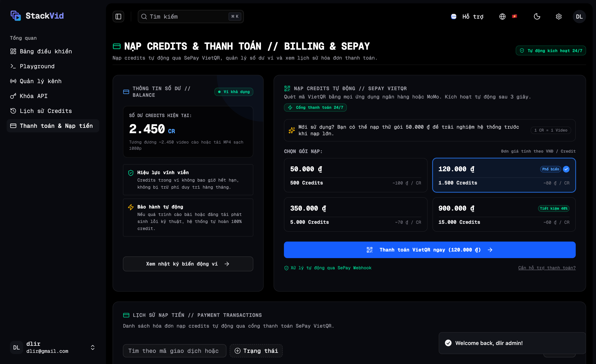
Task: Click the QR icon beside NẠP CREDITS TỰ ĐỘNG
Action: coord(287,89)
